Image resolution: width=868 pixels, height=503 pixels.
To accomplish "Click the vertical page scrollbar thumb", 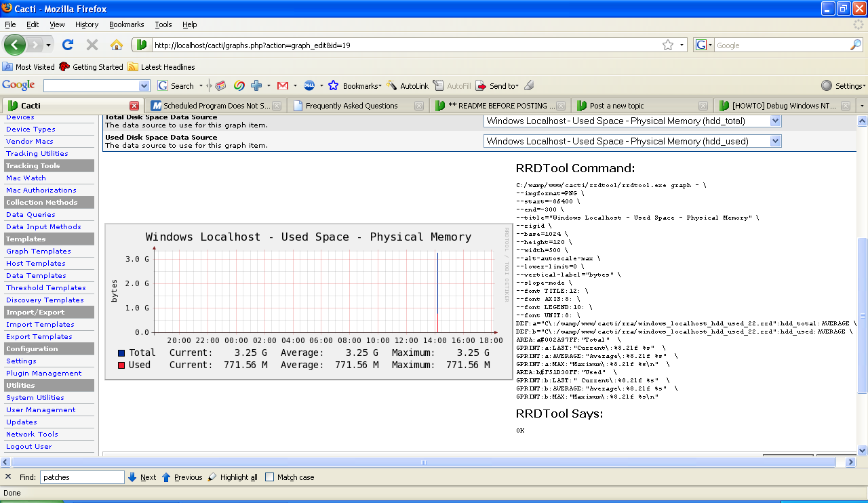I will click(863, 315).
